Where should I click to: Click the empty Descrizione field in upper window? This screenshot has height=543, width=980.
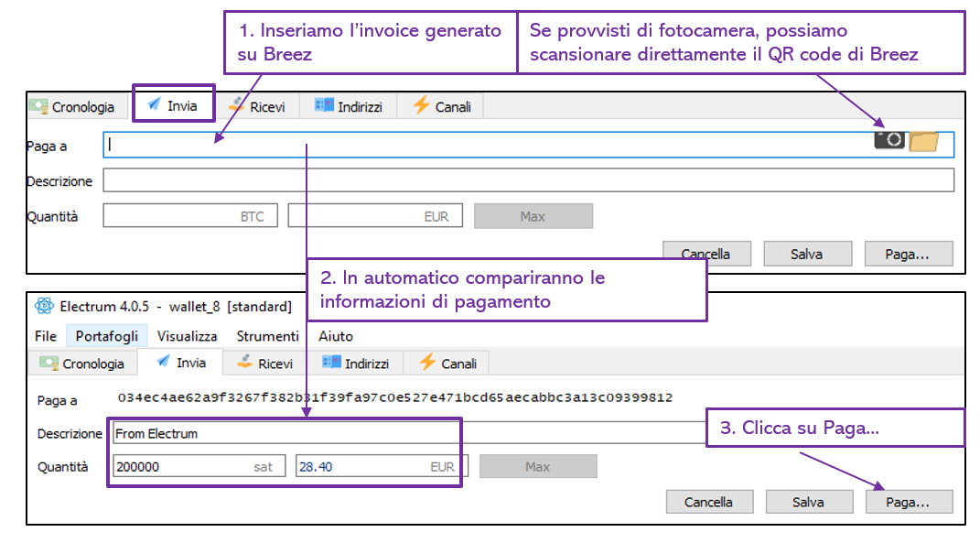coord(529,180)
